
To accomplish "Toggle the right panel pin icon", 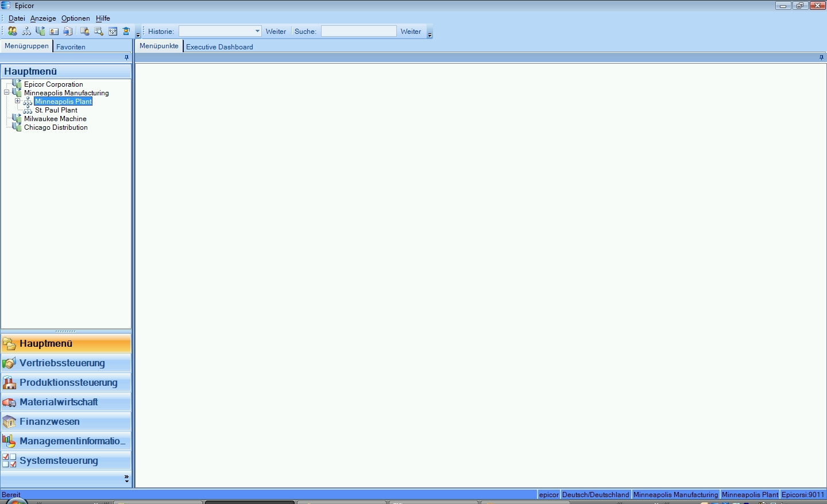I will pos(821,57).
